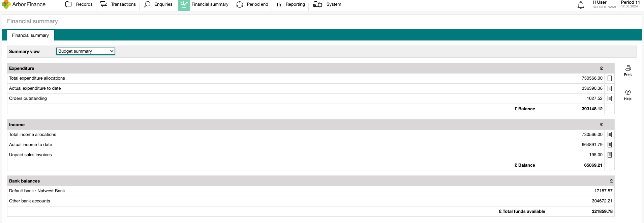Click the Total expenditure allocations label
Viewport: 644px width, 223px height.
click(x=37, y=78)
